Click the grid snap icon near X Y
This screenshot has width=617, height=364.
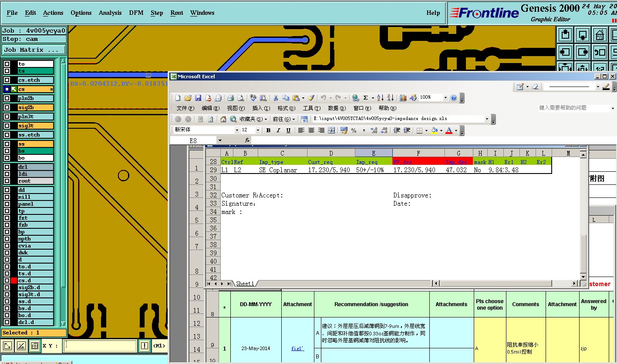coord(34,346)
